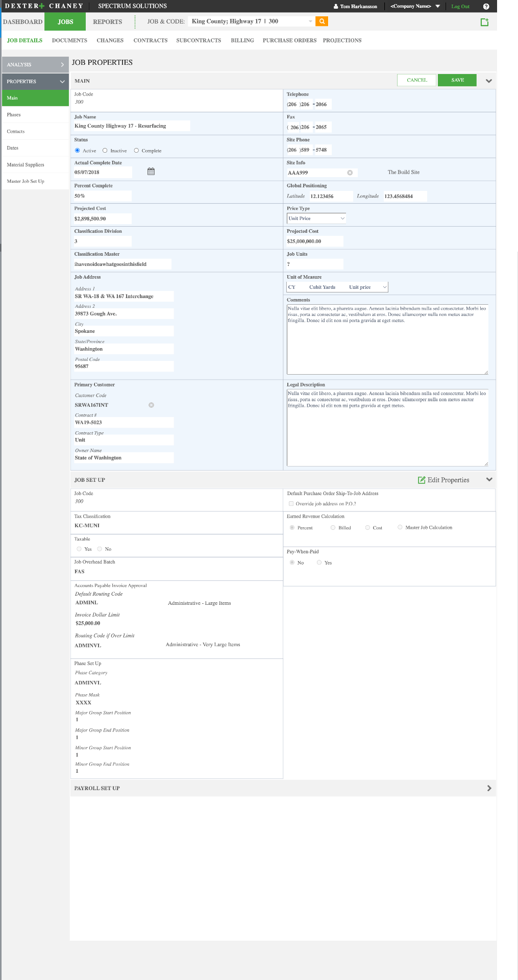
Task: Click the orange job search icon
Action: pyautogui.click(x=322, y=21)
